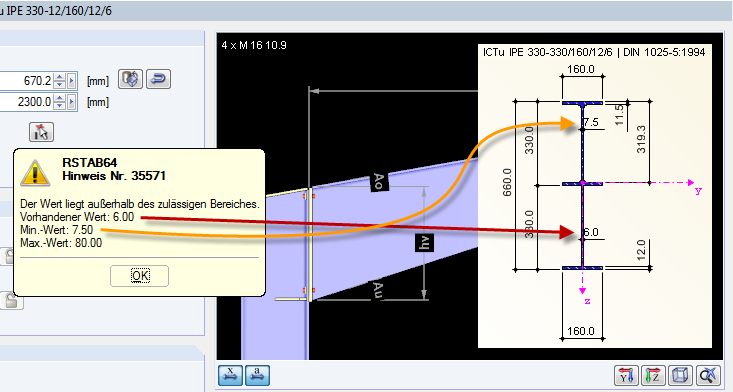Click OK in the RSTAB64 warning
Viewport: 733px width, 392px height.
(139, 276)
